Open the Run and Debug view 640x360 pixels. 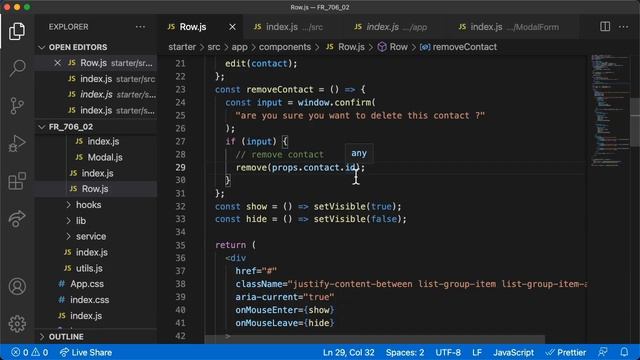[17, 144]
